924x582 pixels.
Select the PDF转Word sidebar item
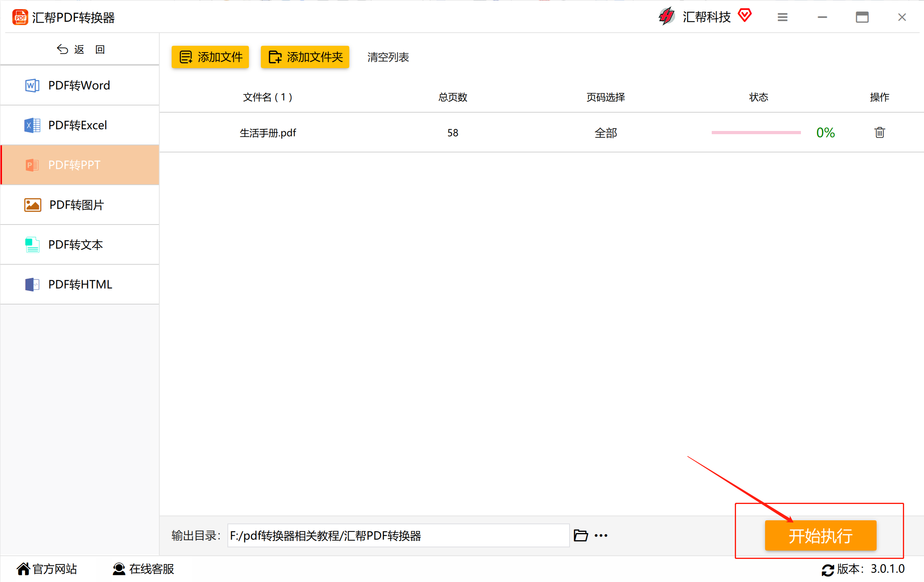[80, 85]
